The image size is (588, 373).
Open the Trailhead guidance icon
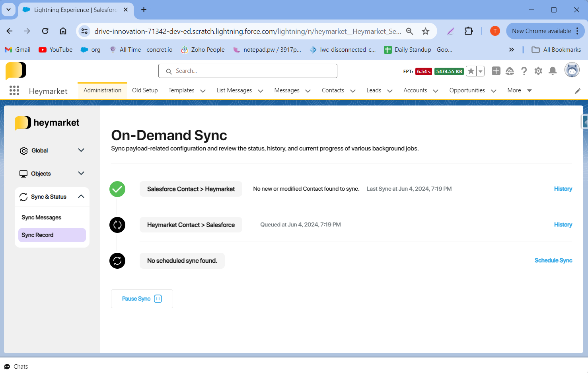click(x=510, y=71)
